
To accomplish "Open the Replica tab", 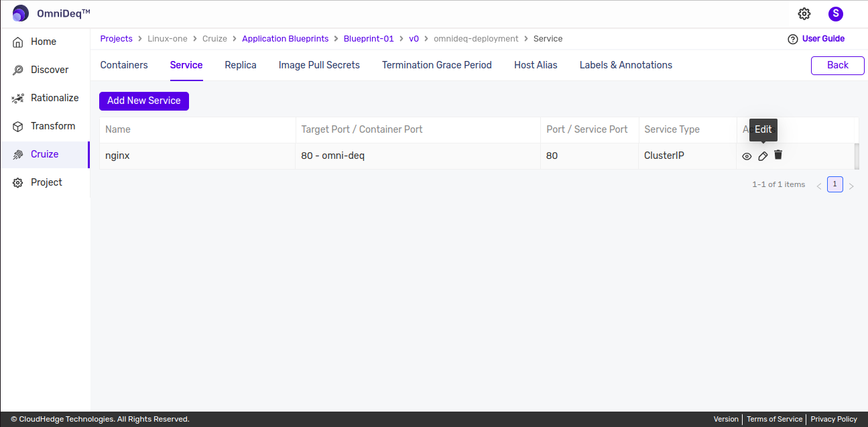I will click(x=241, y=65).
